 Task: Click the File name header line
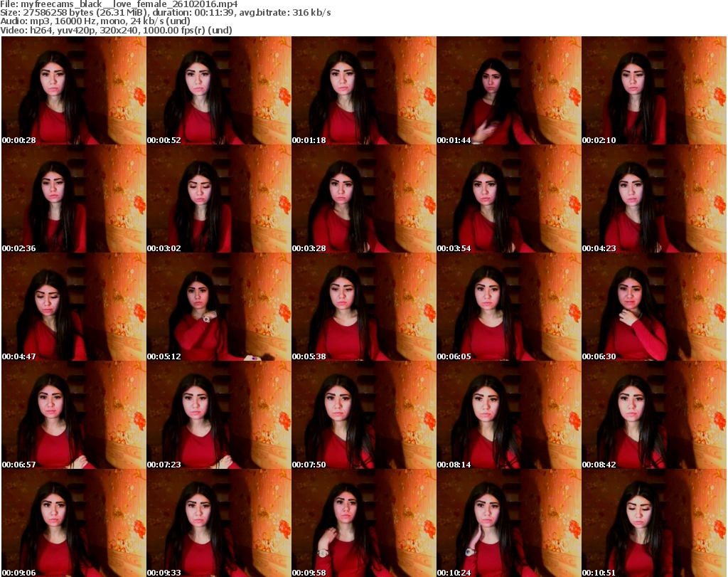click(x=119, y=4)
